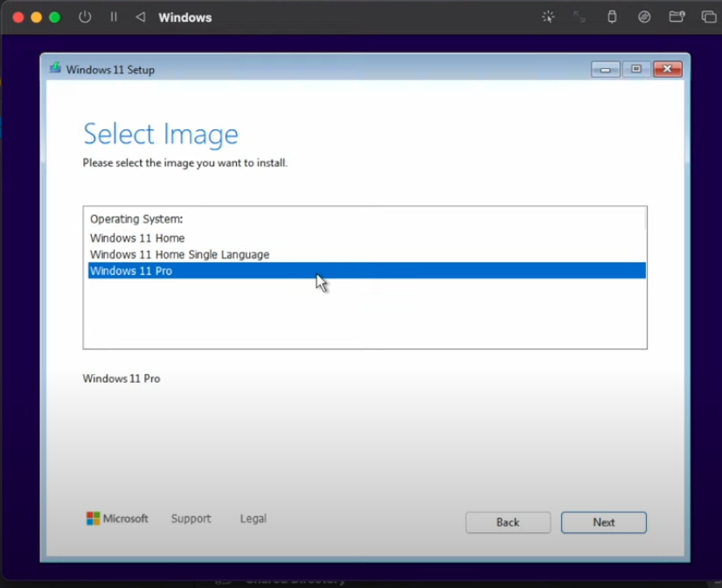Pause the virtual machine
The width and height of the screenshot is (722, 588).
point(114,17)
